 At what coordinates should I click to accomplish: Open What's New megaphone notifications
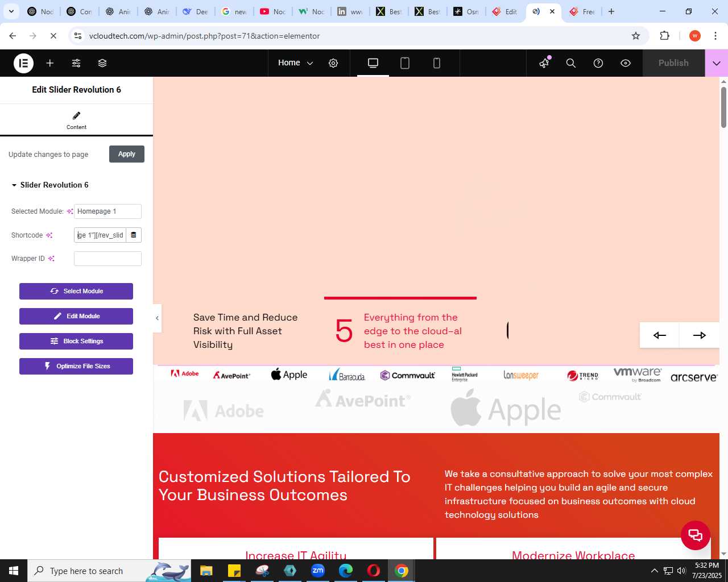click(x=544, y=63)
